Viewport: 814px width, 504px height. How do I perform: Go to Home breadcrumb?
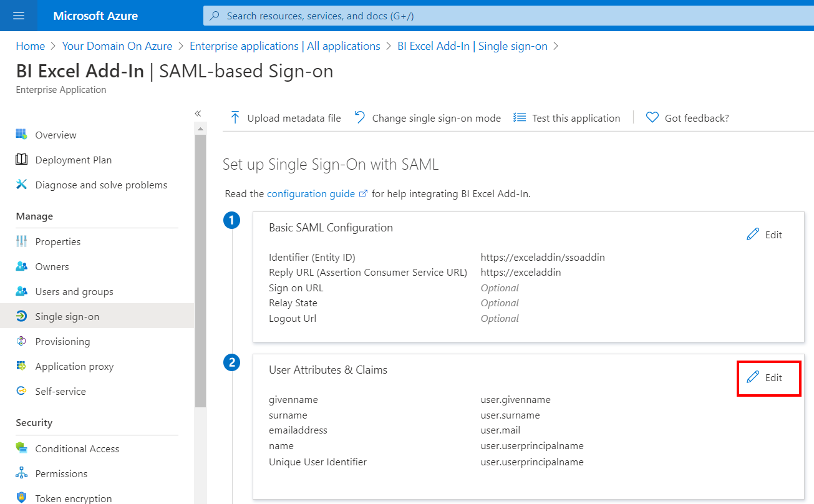coord(31,46)
